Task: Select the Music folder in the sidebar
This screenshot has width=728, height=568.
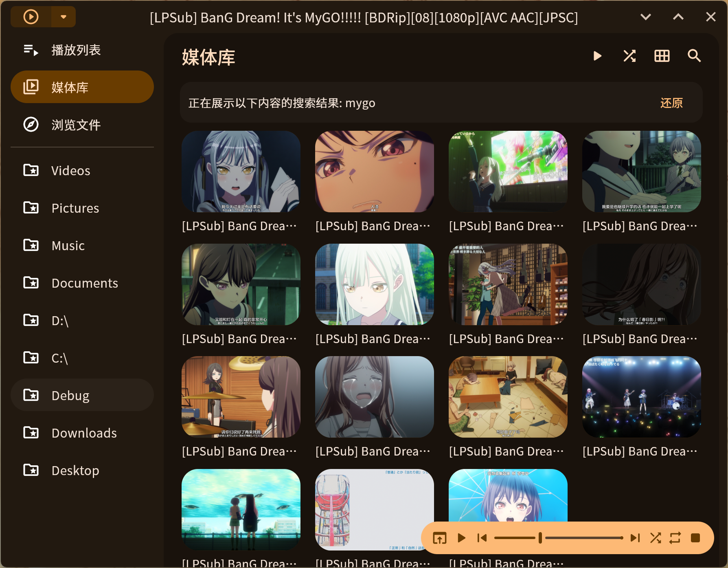Action: pyautogui.click(x=82, y=245)
